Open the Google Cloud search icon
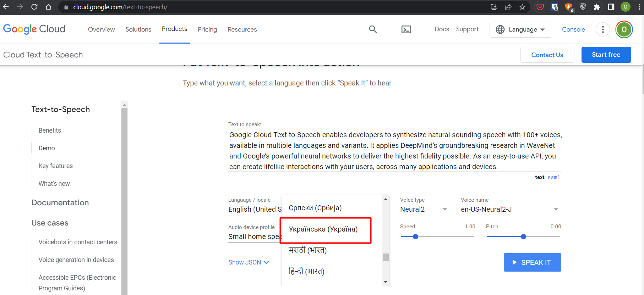Image resolution: width=644 pixels, height=295 pixels. [x=373, y=29]
